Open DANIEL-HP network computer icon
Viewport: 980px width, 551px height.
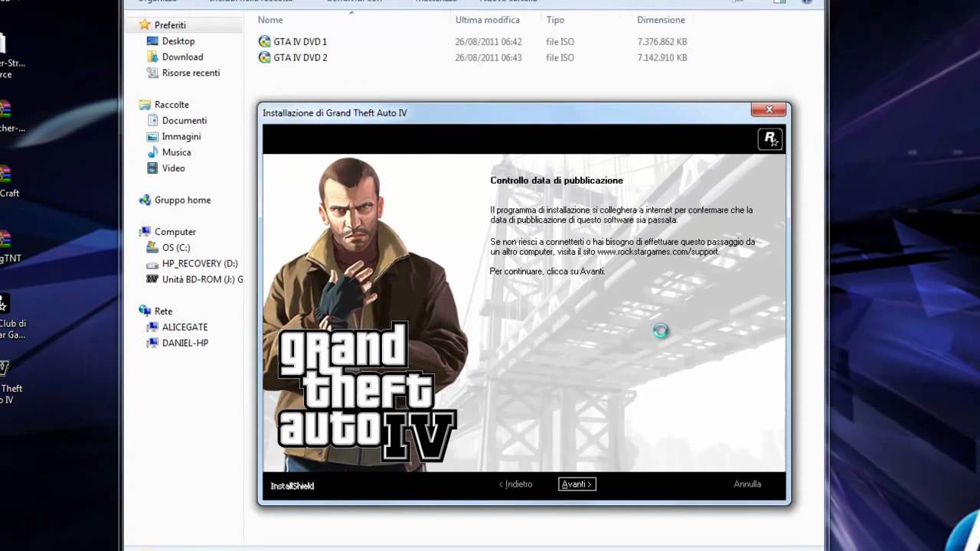coord(152,343)
